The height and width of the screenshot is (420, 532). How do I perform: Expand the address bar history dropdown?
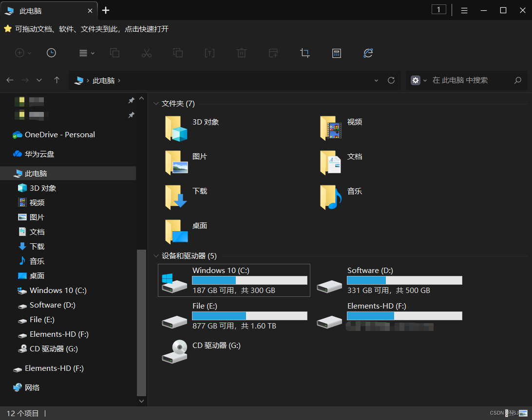click(376, 81)
